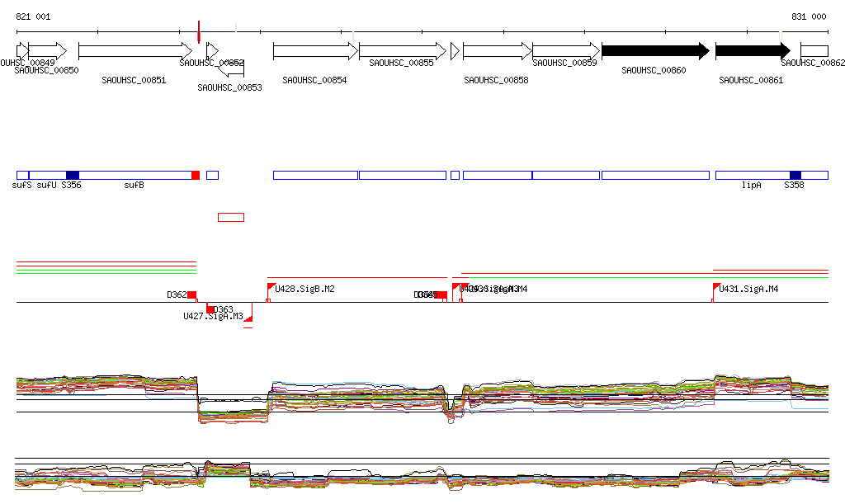Click the 831 000 end coordinate label

pos(809,16)
